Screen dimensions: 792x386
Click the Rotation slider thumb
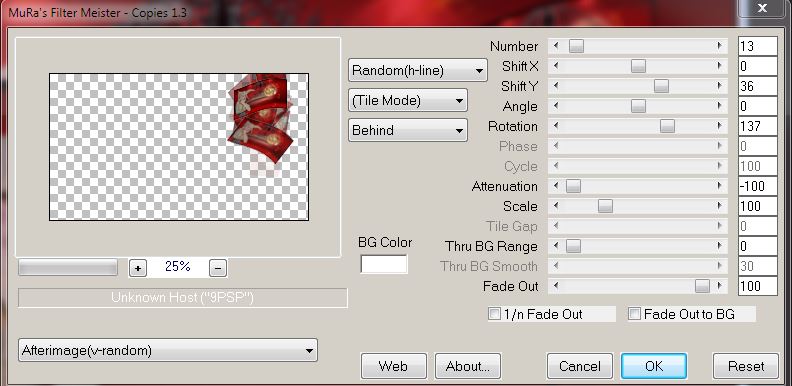point(667,126)
